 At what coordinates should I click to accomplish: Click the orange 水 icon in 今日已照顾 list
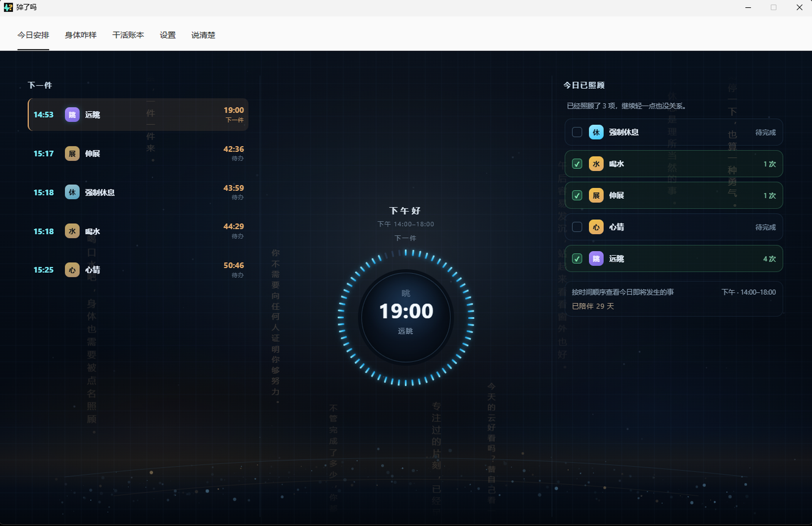click(x=596, y=164)
